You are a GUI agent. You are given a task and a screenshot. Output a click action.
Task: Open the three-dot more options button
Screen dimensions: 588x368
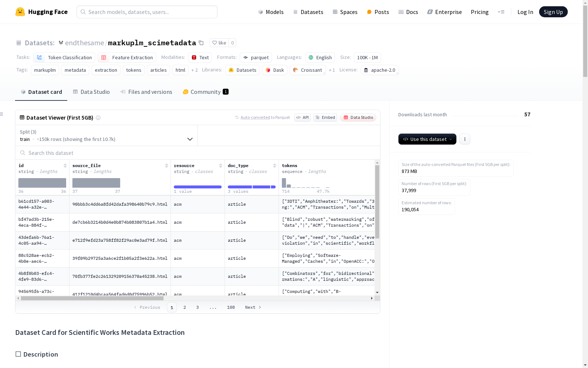coord(465,139)
